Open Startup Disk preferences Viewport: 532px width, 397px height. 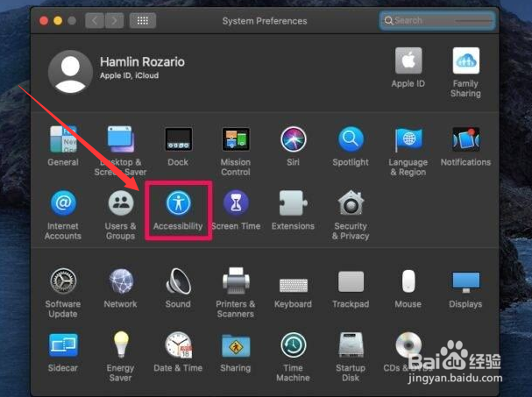(x=351, y=345)
